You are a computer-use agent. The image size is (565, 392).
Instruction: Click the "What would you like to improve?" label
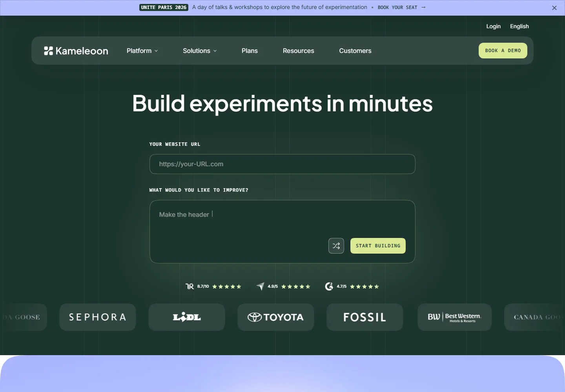click(x=199, y=190)
